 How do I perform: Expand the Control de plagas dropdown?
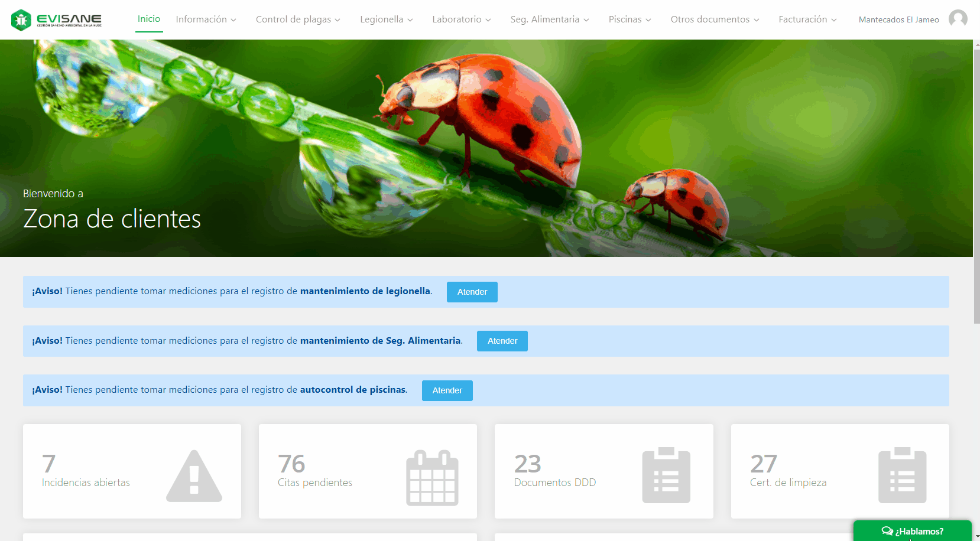point(297,19)
